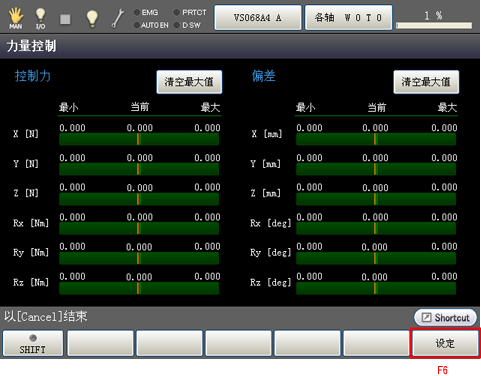Click the large yellow lightbulb icon
481x376 pixels.
tap(92, 18)
